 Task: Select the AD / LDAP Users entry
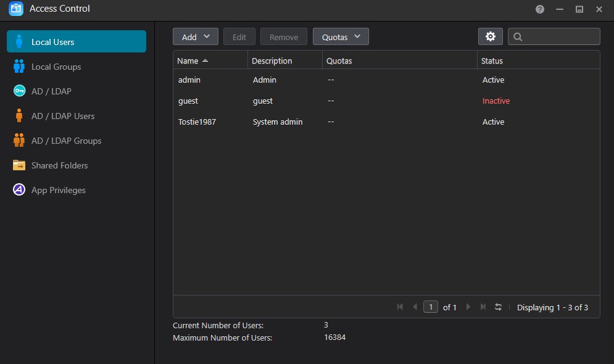(x=77, y=116)
